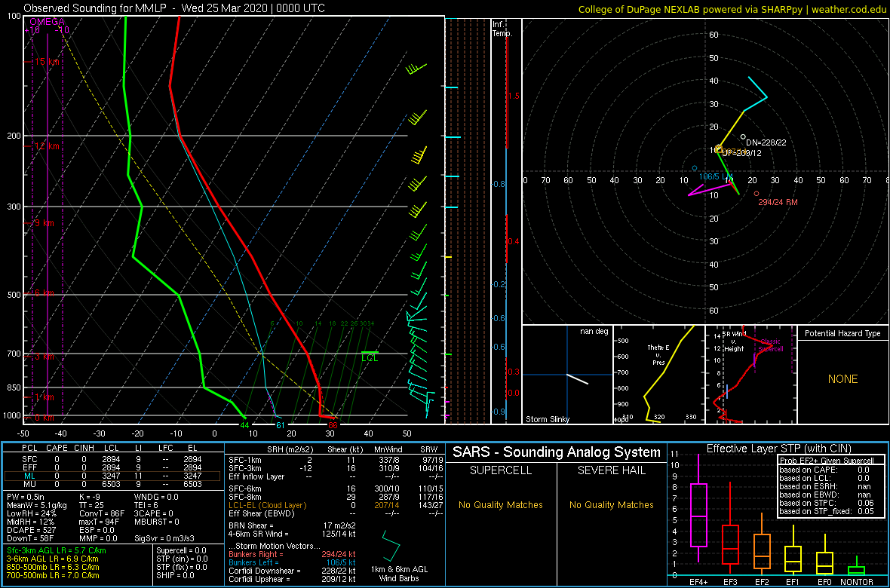Viewport: 890px width, 588px height.
Task: Select the MU parcel row
Action: 112,485
